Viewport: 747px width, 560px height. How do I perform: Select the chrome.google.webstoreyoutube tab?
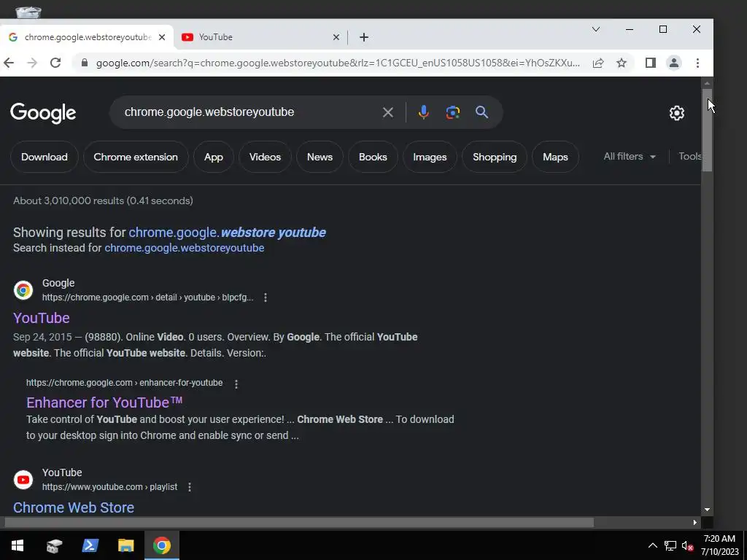(x=88, y=37)
